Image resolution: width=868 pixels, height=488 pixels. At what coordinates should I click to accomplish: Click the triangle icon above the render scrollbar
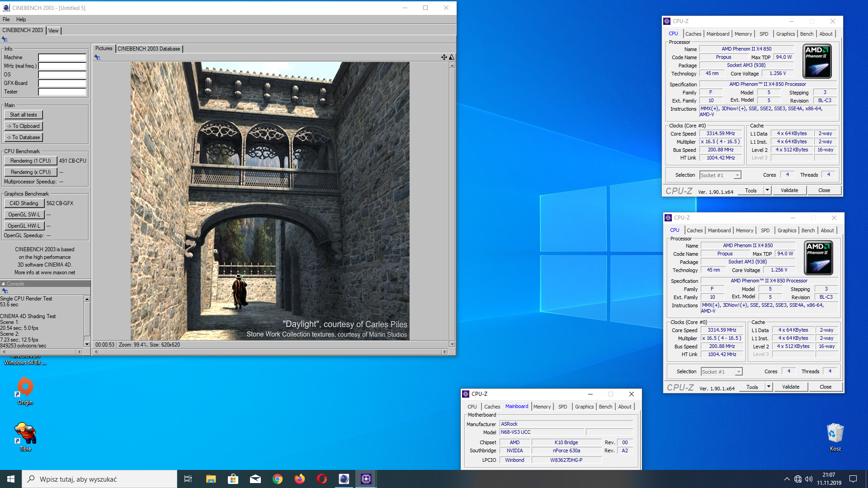(452, 57)
